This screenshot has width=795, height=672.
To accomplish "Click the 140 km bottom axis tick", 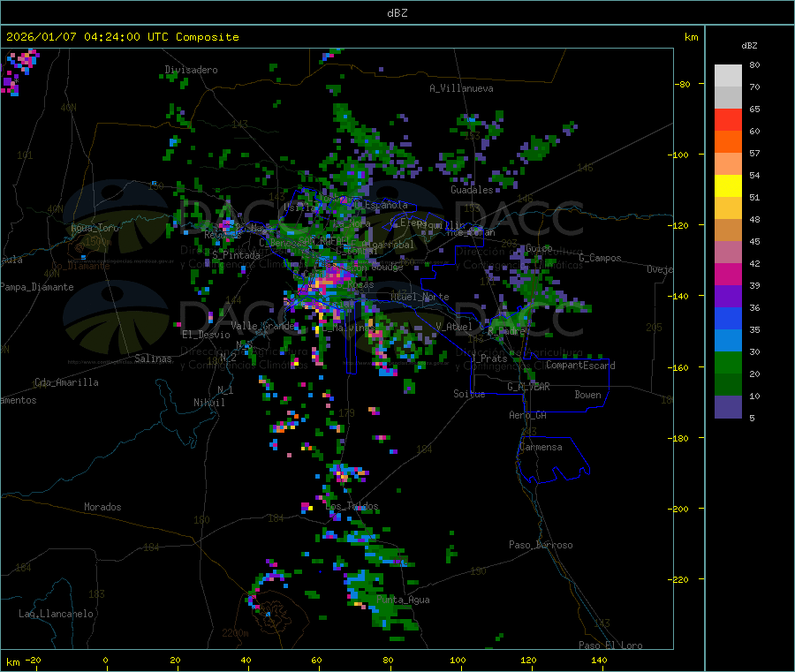I will (599, 660).
